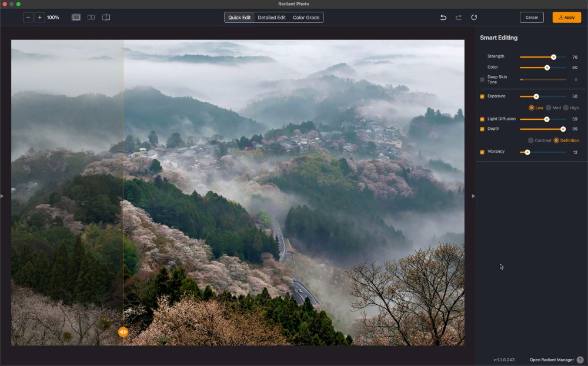Adjust the Color slider
This screenshot has width=588, height=366.
point(547,68)
